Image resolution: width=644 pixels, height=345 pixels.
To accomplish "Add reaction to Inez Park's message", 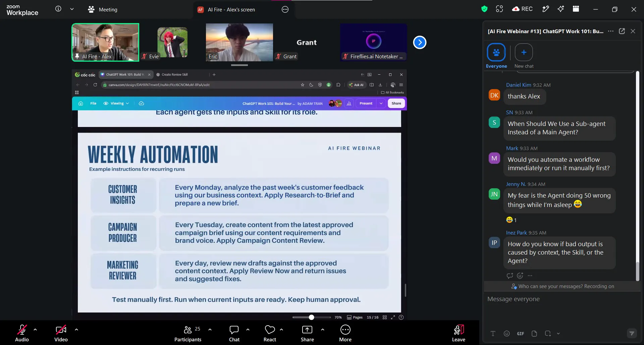I will (520, 276).
